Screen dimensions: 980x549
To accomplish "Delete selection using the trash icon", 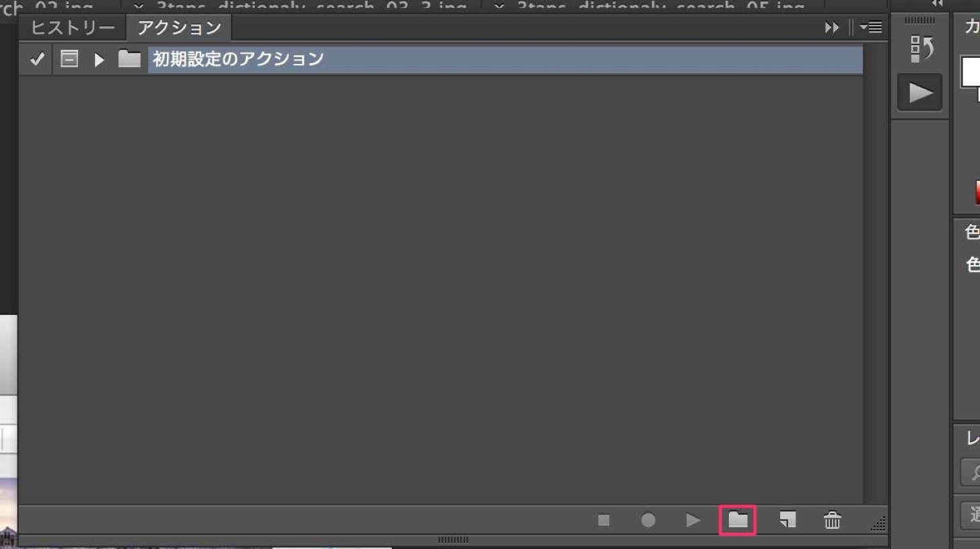I will [833, 520].
